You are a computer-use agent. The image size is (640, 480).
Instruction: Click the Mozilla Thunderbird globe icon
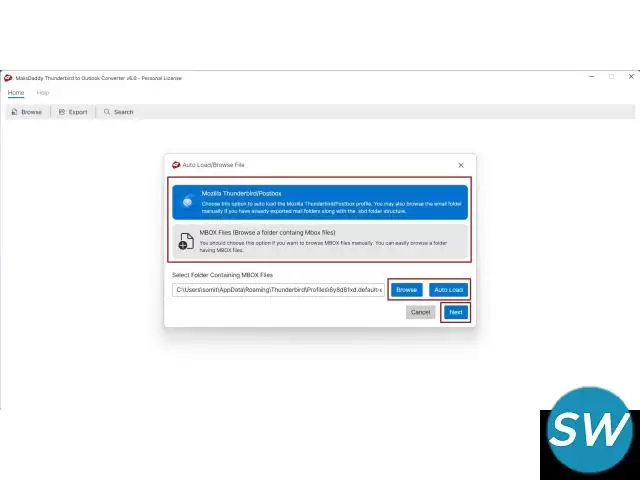pyautogui.click(x=187, y=201)
